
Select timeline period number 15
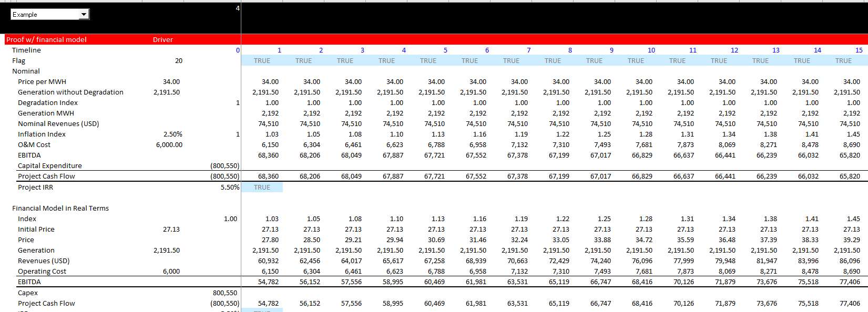[859, 50]
